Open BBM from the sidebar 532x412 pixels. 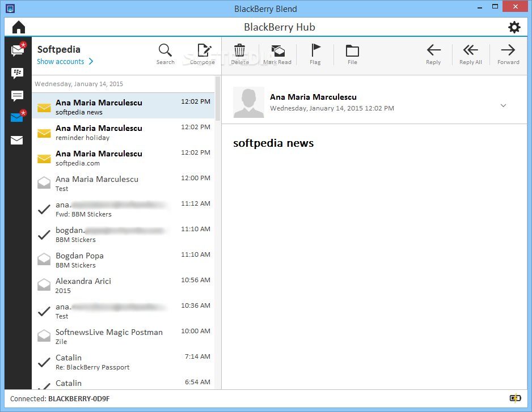tap(17, 73)
